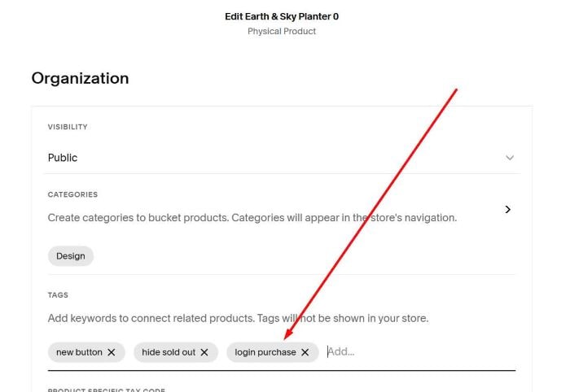Click the "Edit Earth & Sky Planter 0" title
Viewport: 570px width, 392px height.
pyautogui.click(x=282, y=17)
